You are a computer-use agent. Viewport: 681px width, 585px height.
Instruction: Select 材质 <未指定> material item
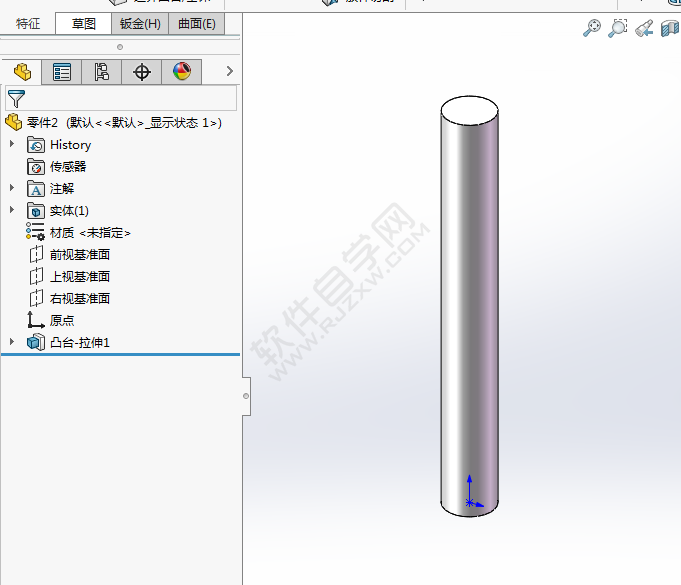[x=90, y=233]
